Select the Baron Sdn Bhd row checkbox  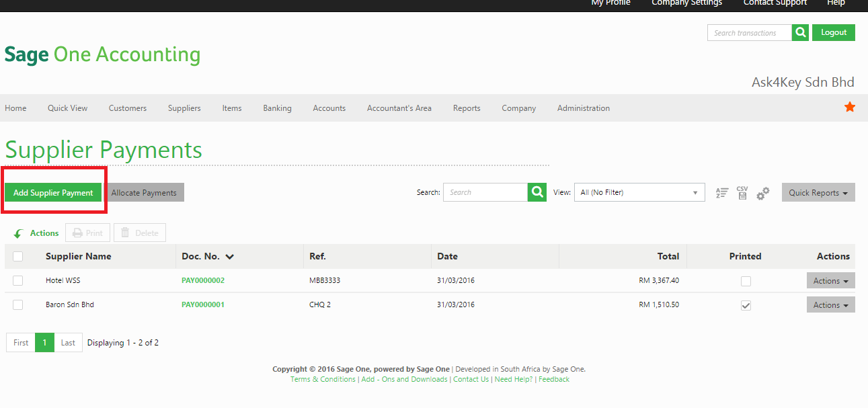click(x=18, y=304)
